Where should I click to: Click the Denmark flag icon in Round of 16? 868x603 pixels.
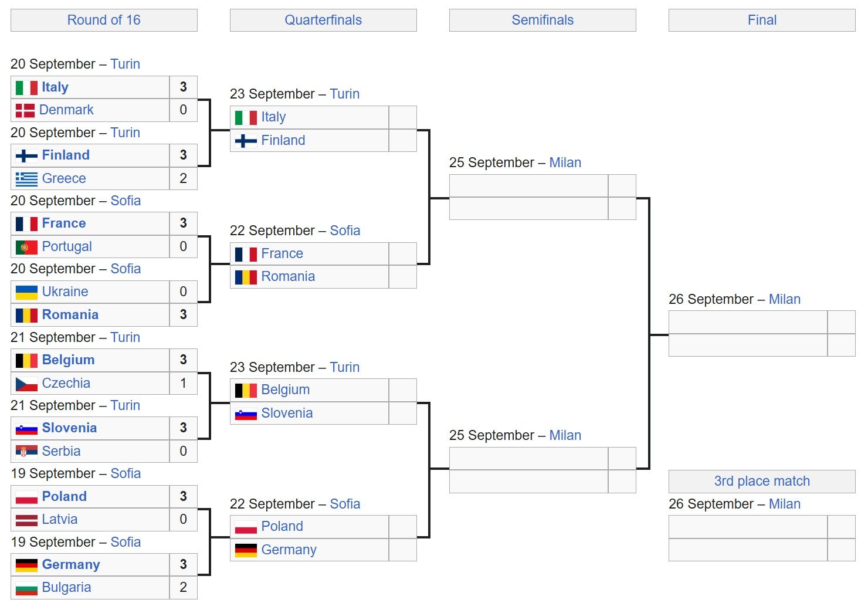coord(25,110)
